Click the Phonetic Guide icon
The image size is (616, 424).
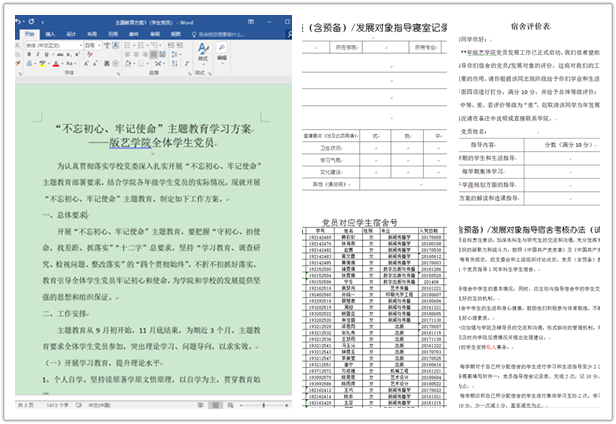(x=107, y=45)
